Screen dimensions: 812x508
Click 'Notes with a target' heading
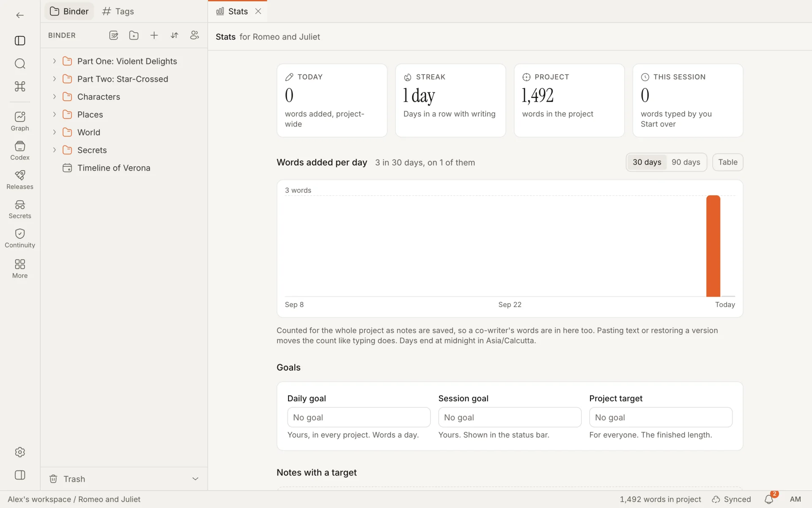point(316,472)
